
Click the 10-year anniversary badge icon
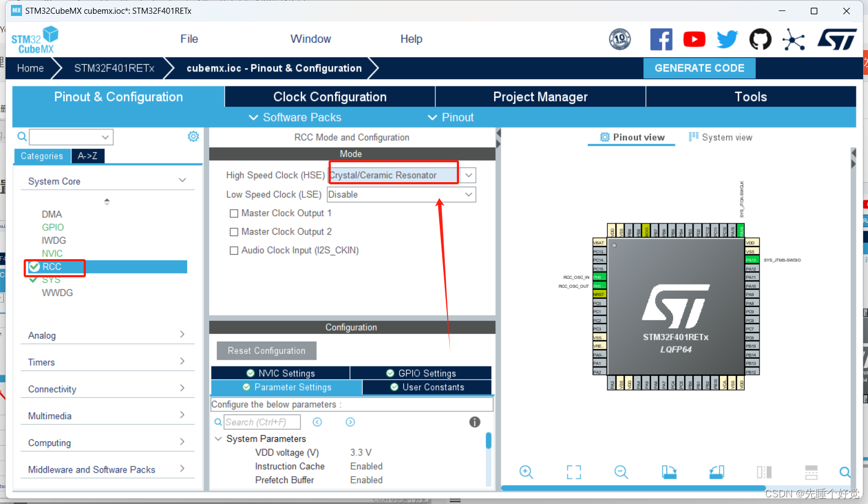(620, 40)
